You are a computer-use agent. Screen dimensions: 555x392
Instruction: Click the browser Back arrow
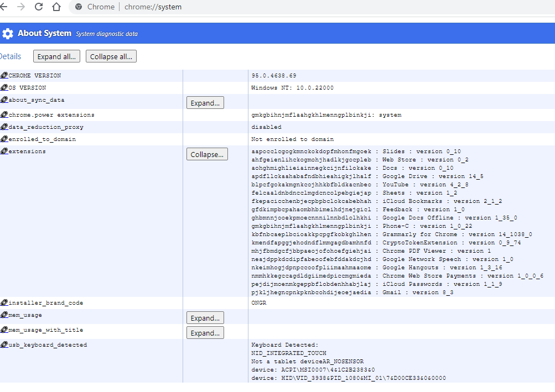(3, 7)
